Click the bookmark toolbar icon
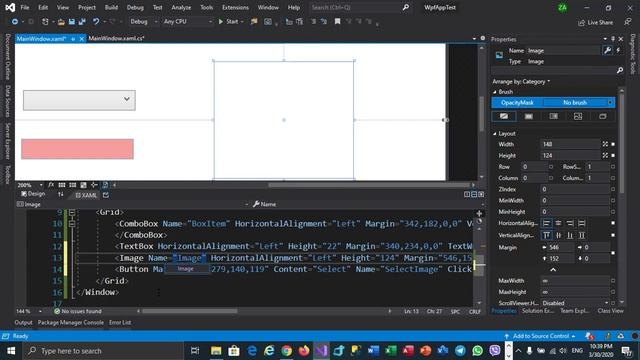The height and width of the screenshot is (360, 640). [x=338, y=22]
